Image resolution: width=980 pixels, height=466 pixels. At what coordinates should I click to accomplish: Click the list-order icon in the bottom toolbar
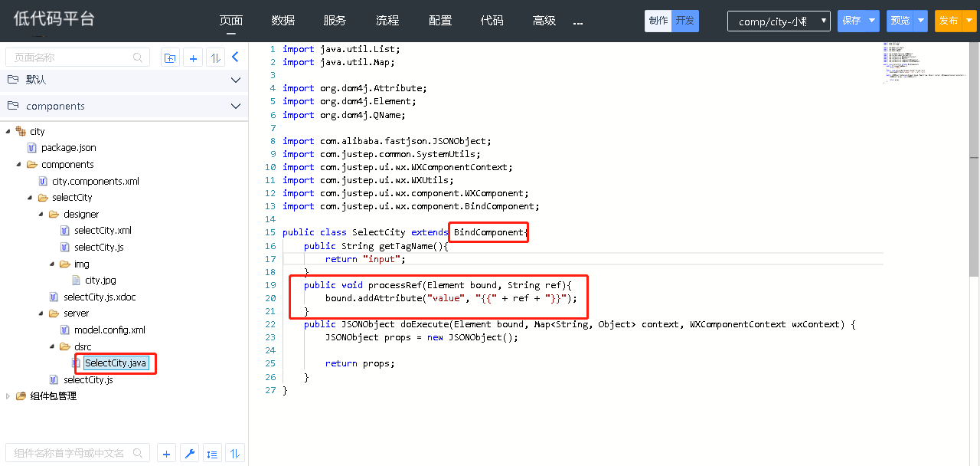click(212, 453)
